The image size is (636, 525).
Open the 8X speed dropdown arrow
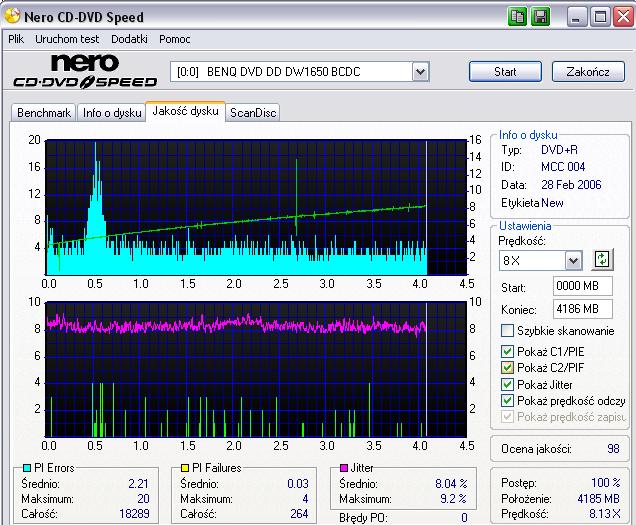coord(573,260)
